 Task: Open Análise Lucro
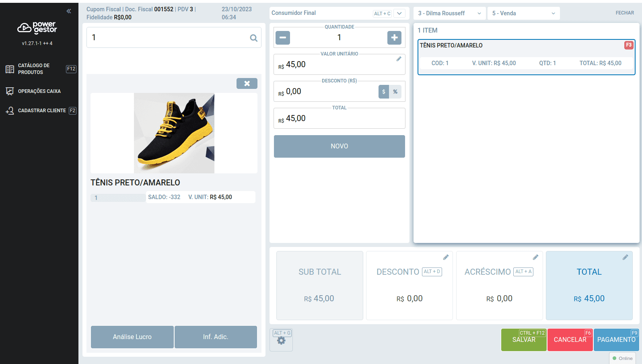[x=132, y=337]
